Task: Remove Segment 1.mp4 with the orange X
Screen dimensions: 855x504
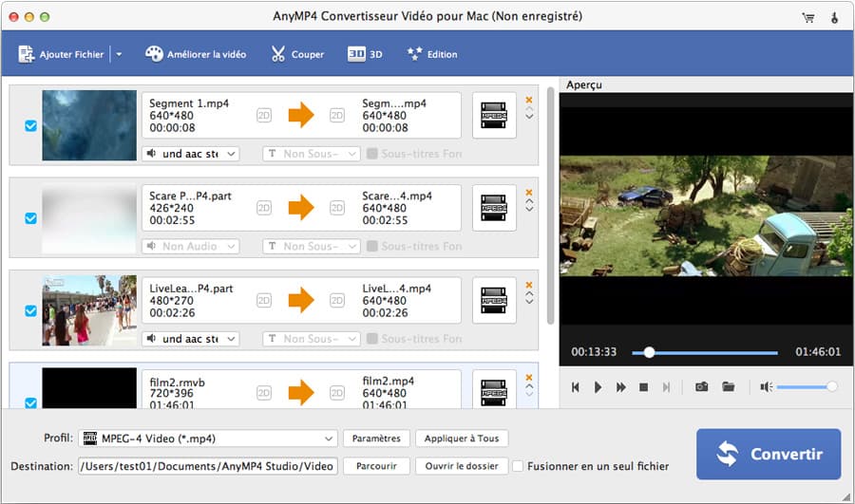Action: coord(529,100)
